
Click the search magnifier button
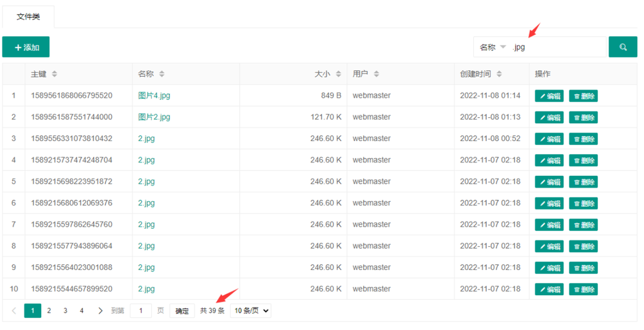click(x=623, y=47)
